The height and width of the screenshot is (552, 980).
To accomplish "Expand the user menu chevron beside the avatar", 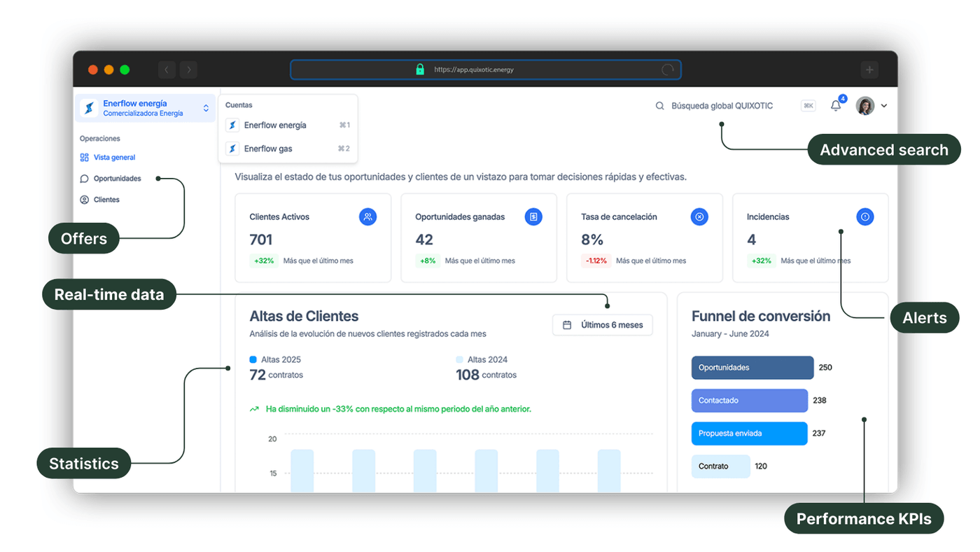I will click(884, 106).
